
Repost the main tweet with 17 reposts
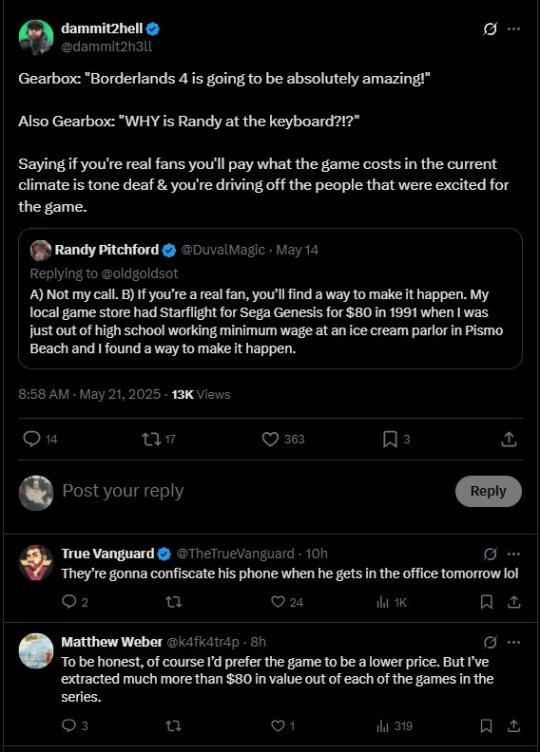(x=159, y=439)
